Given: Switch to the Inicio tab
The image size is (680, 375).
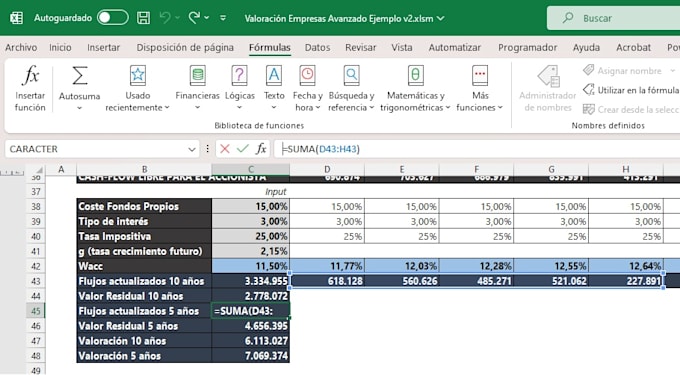Looking at the screenshot, I should point(60,47).
